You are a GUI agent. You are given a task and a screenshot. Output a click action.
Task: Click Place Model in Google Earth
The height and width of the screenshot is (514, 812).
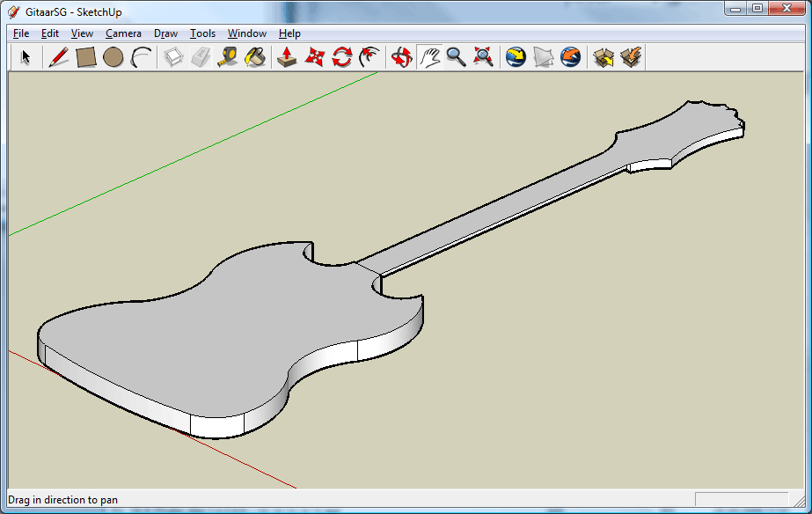(x=571, y=57)
